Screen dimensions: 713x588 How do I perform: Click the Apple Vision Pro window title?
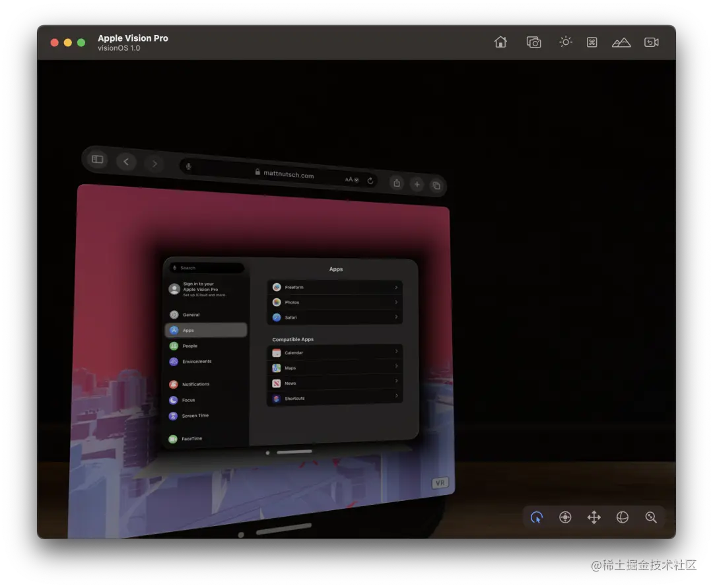click(x=133, y=38)
